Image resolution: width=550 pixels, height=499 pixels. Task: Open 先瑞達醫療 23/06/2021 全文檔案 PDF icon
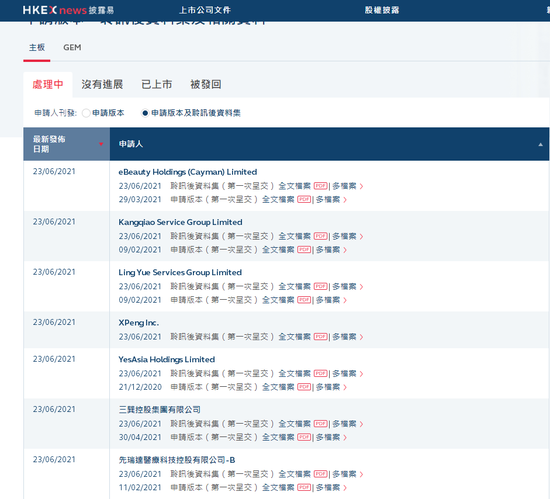point(321,474)
